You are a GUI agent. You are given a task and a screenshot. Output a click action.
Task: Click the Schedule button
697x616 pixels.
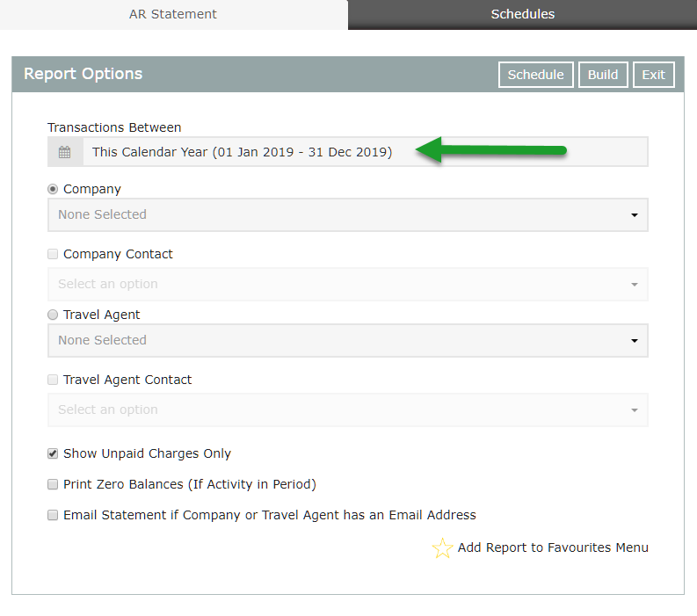[x=535, y=75]
